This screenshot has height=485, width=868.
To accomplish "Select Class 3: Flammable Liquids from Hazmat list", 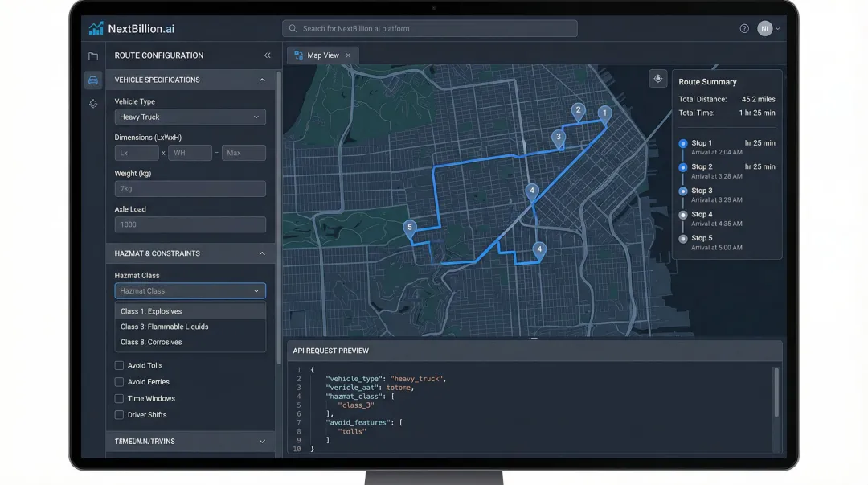I will click(164, 327).
